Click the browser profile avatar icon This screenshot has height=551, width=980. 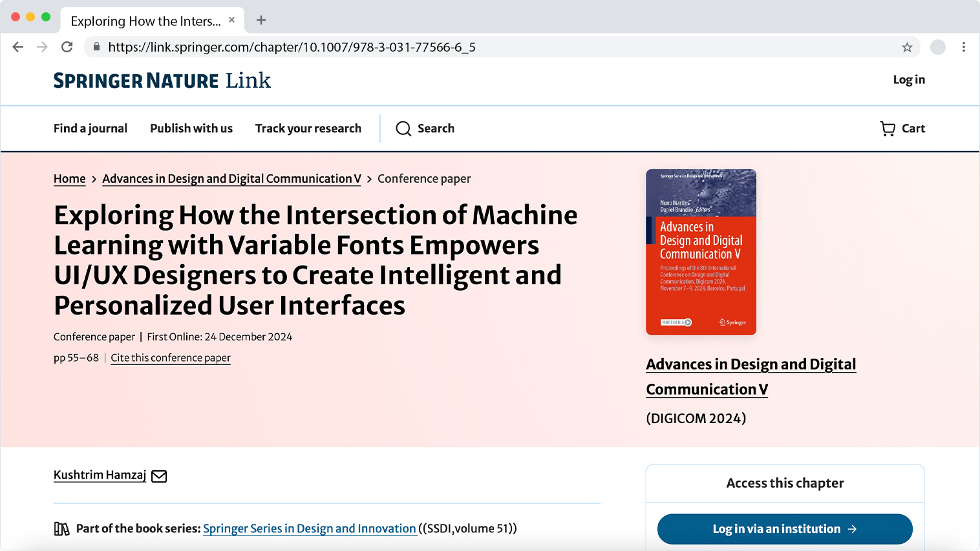coord(937,47)
